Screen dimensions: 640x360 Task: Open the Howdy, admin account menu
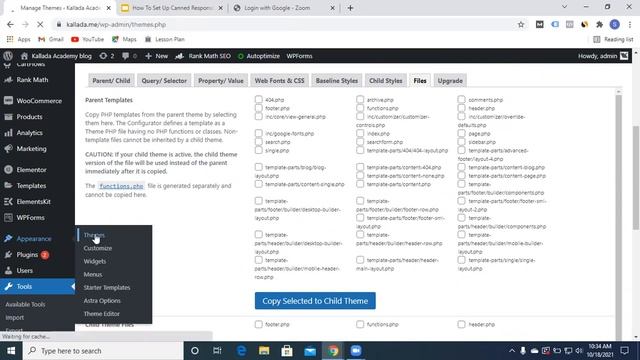pos(603,56)
